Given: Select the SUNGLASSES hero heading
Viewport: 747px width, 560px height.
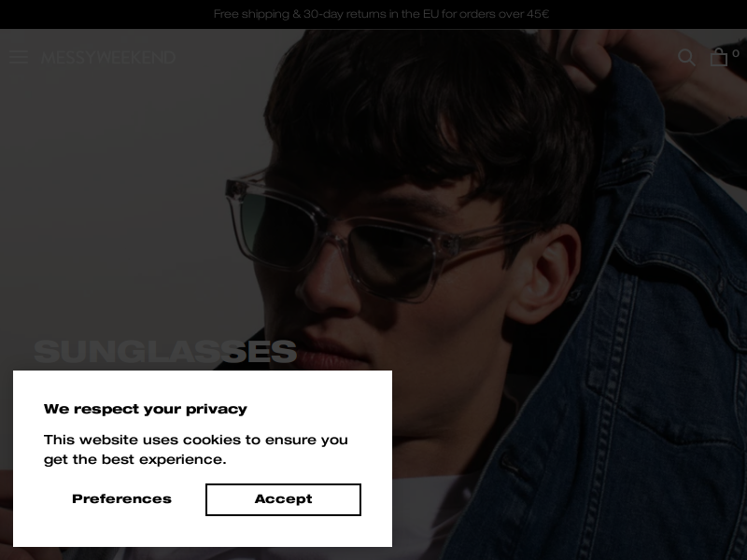Looking at the screenshot, I should [x=165, y=352].
